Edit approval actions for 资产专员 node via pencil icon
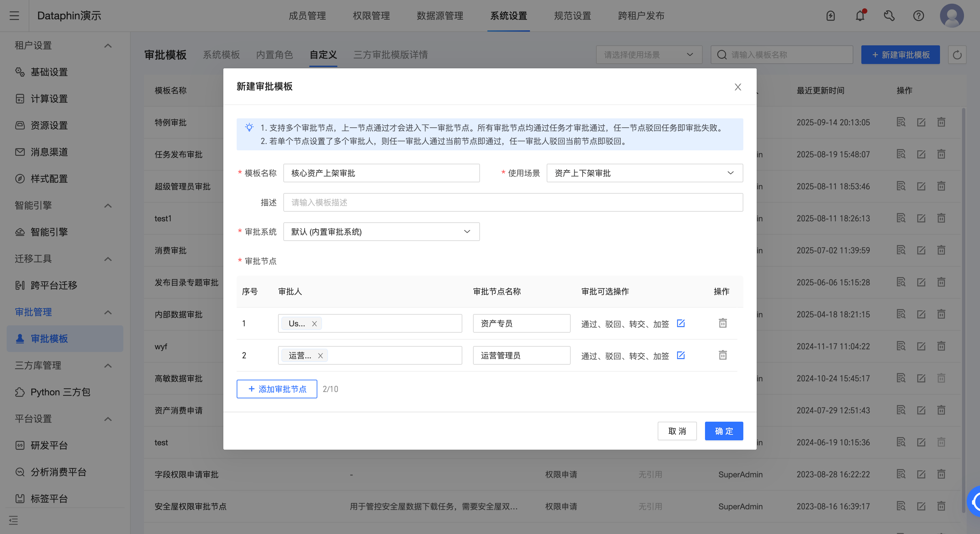 [681, 323]
